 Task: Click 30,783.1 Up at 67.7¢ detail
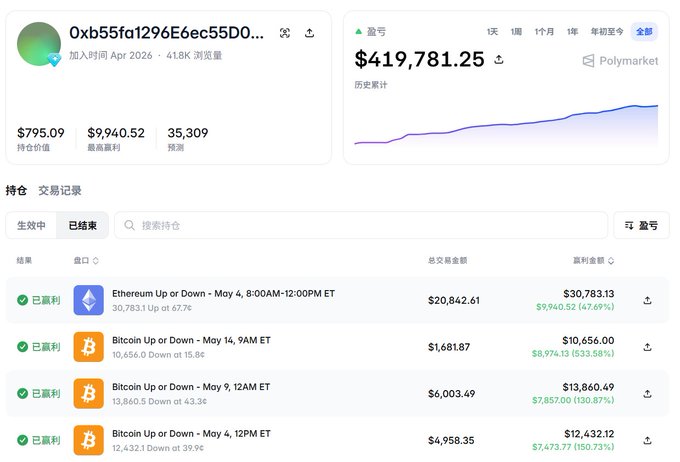pos(152,308)
